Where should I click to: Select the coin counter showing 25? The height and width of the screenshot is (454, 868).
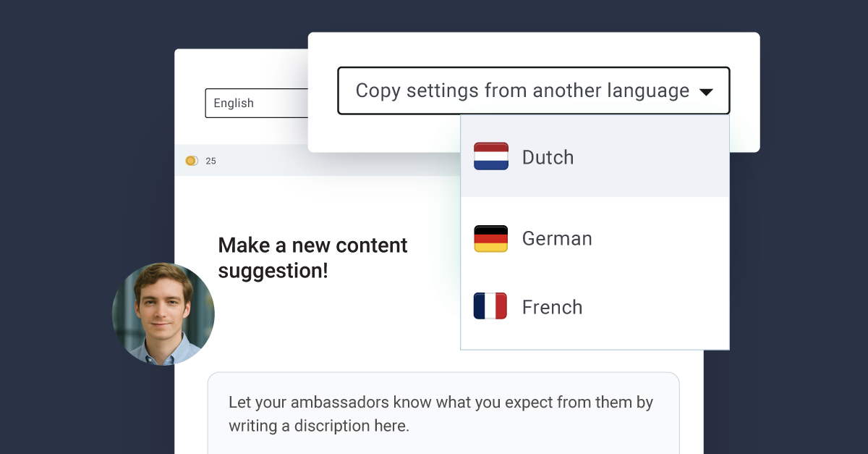210,161
